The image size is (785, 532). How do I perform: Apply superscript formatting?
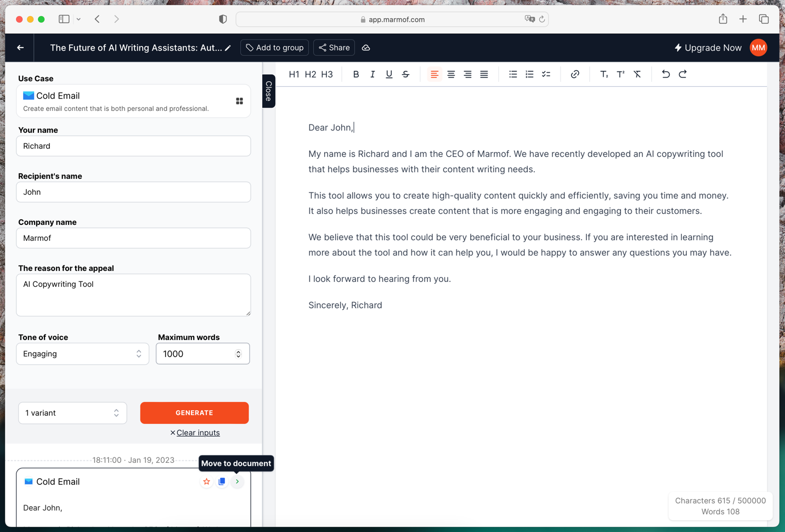620,74
